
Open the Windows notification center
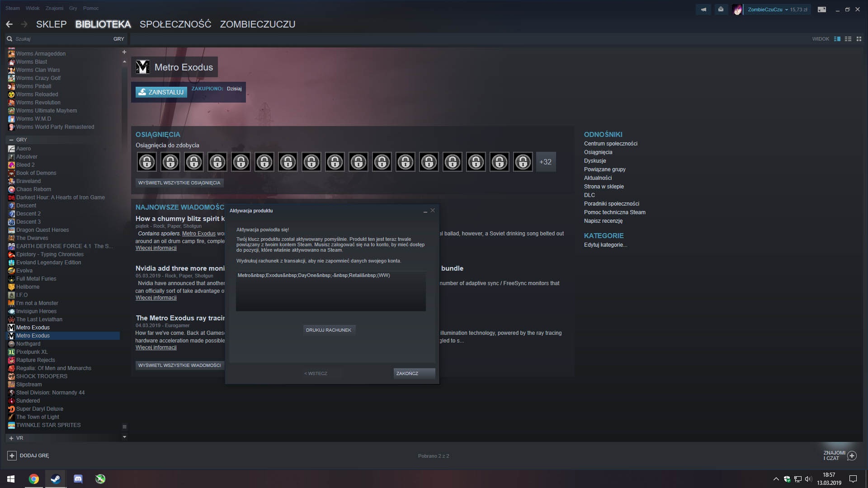click(x=853, y=479)
